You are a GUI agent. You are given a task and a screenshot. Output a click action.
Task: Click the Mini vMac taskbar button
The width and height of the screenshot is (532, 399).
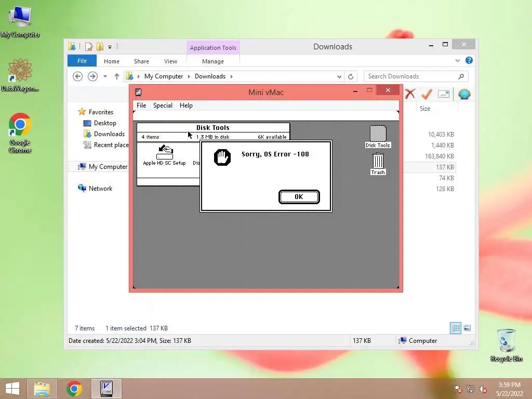point(106,389)
